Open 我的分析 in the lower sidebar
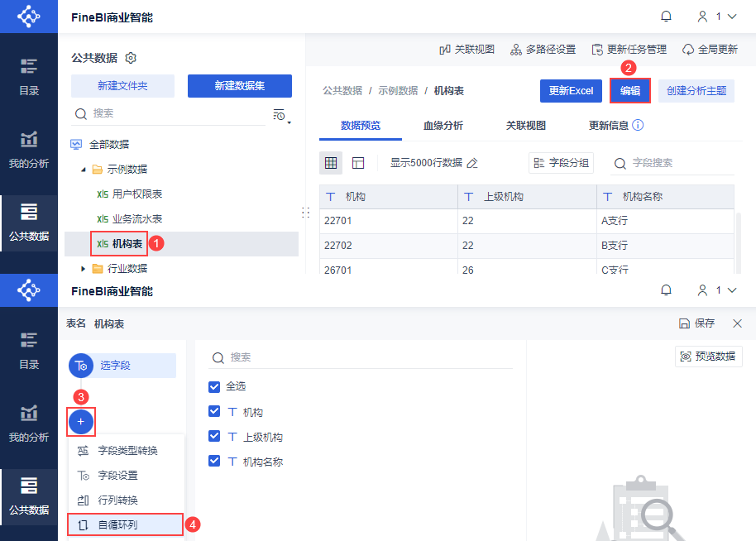This screenshot has height=541, width=756. [x=29, y=424]
